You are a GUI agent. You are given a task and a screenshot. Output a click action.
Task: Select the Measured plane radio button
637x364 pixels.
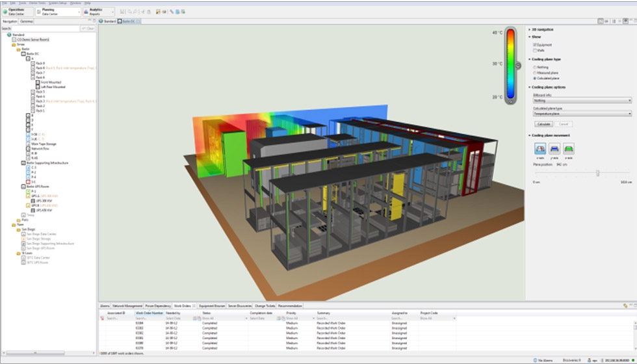(x=534, y=73)
